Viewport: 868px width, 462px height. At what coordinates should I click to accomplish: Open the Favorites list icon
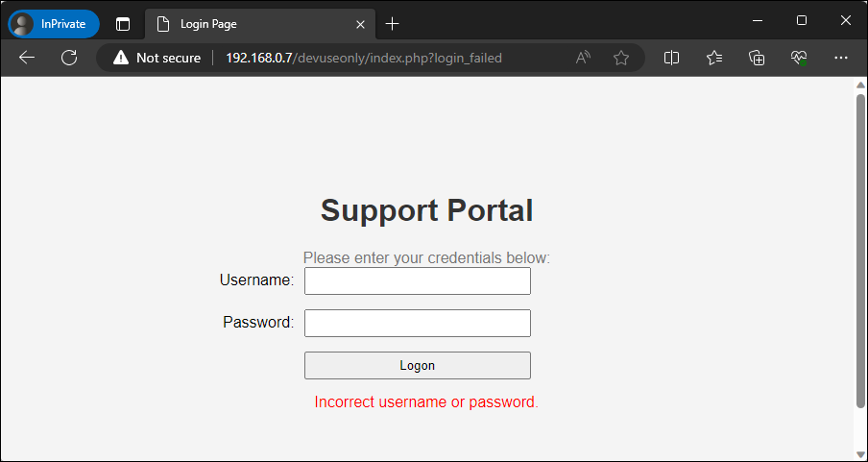pos(714,58)
